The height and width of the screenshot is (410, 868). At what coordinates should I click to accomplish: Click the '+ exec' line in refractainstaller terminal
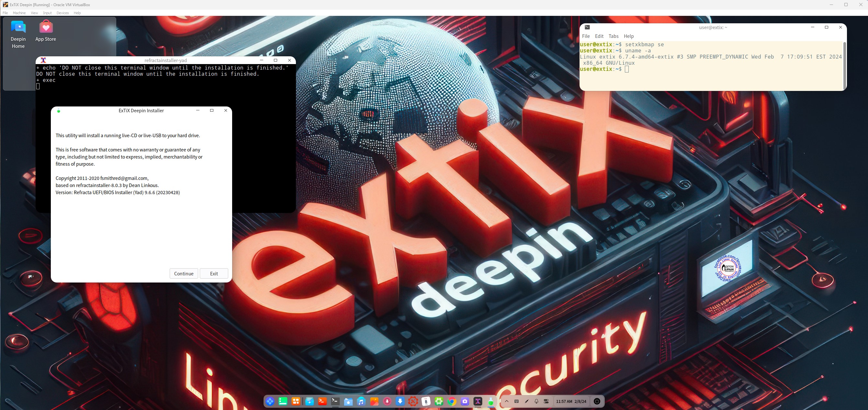46,80
